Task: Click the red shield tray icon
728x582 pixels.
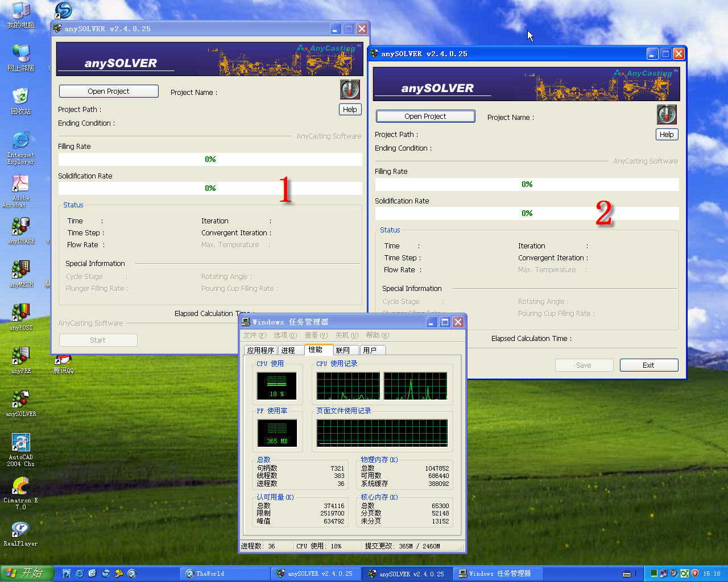Action: pos(694,573)
